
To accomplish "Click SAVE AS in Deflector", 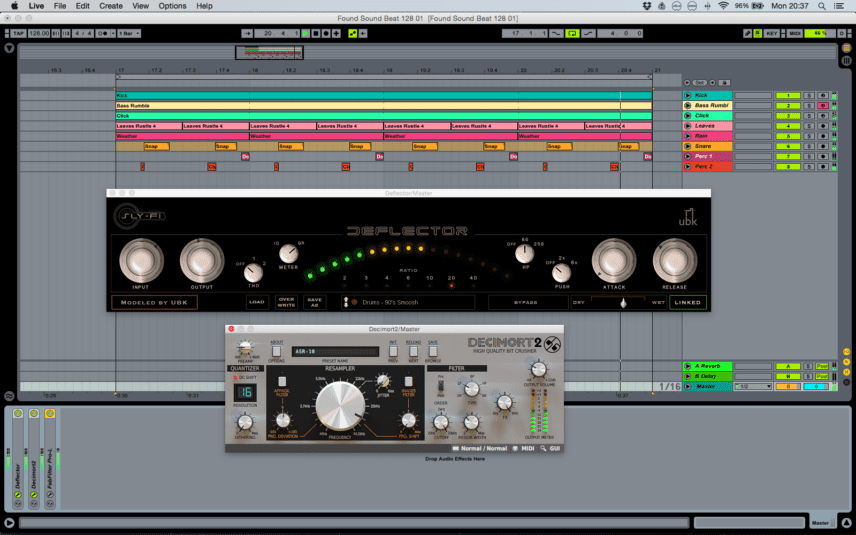I will [314, 302].
